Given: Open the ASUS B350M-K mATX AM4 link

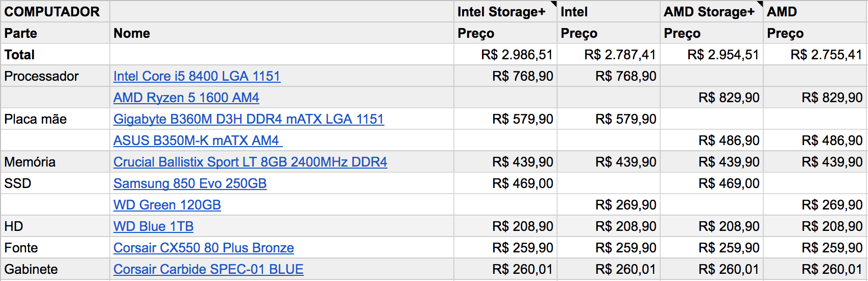Looking at the screenshot, I should click(x=198, y=140).
